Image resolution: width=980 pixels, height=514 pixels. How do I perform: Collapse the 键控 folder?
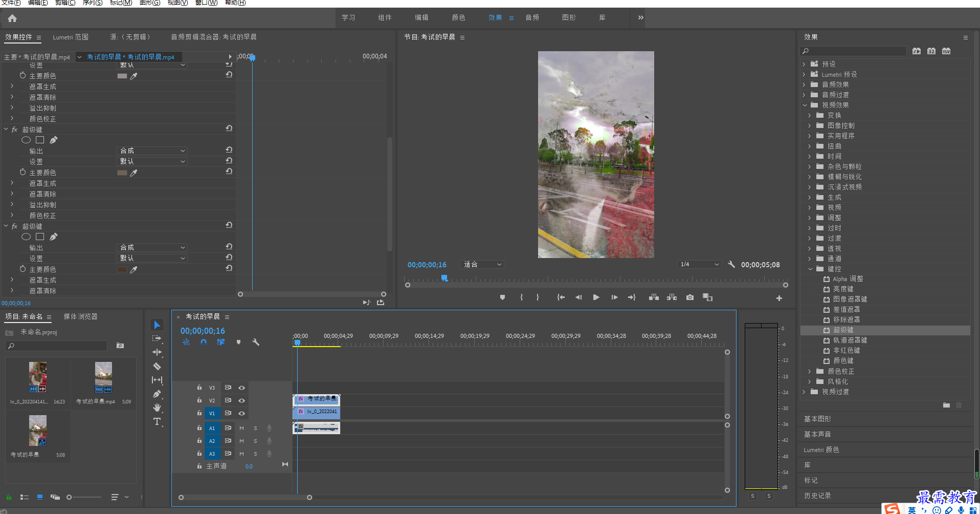coord(810,269)
